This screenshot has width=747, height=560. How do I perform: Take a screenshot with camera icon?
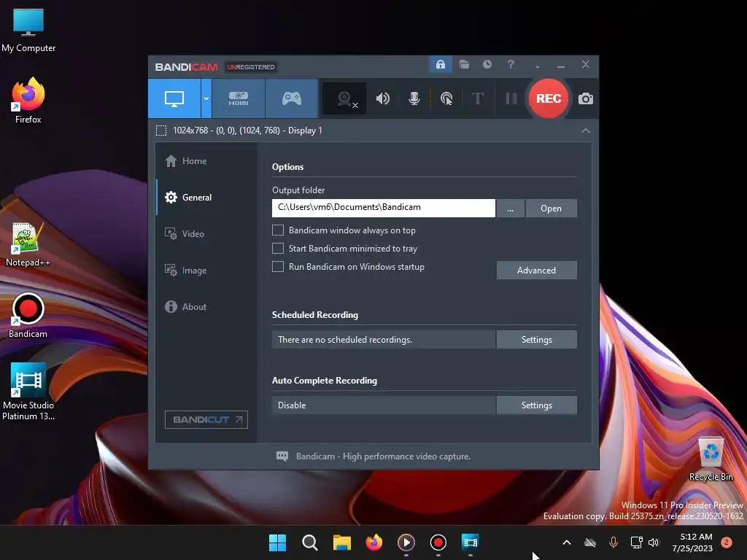[x=586, y=98]
